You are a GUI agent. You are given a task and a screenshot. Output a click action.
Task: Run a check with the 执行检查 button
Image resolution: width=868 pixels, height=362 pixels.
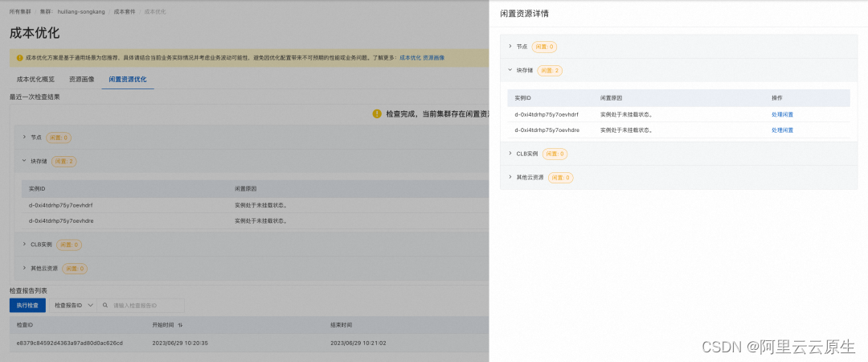point(27,306)
